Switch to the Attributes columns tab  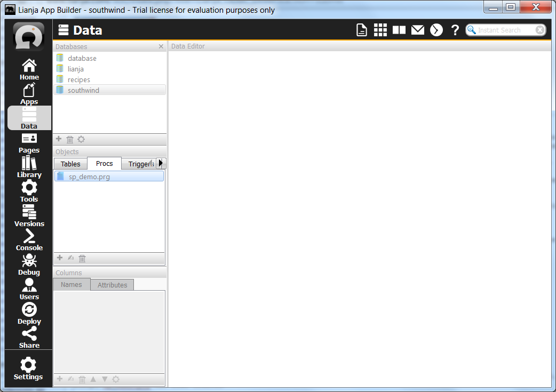click(112, 285)
